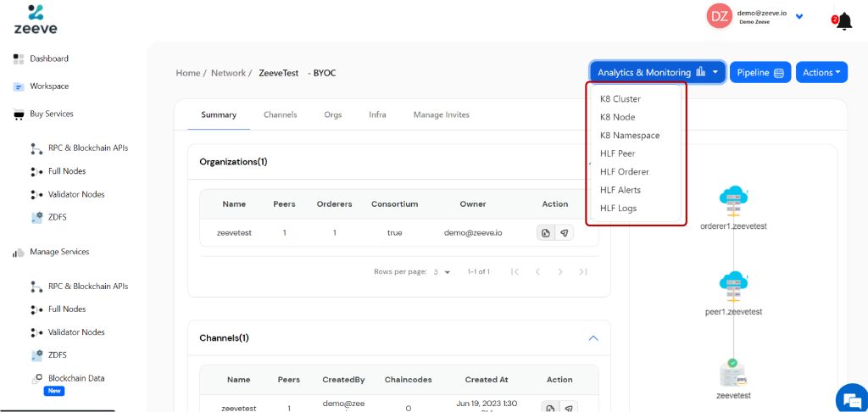
Task: Open the chat support bubble
Action: (851, 398)
